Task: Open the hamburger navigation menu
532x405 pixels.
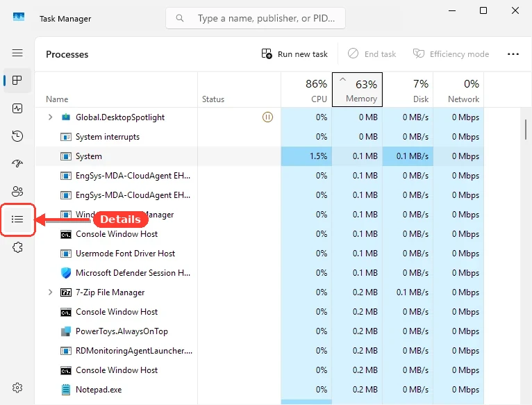Action: [x=17, y=53]
